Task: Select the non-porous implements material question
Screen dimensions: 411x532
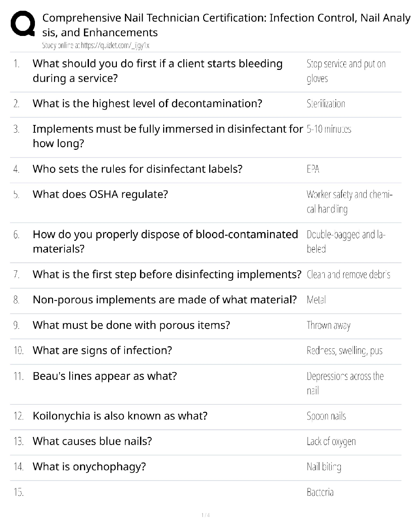Action: point(165,300)
